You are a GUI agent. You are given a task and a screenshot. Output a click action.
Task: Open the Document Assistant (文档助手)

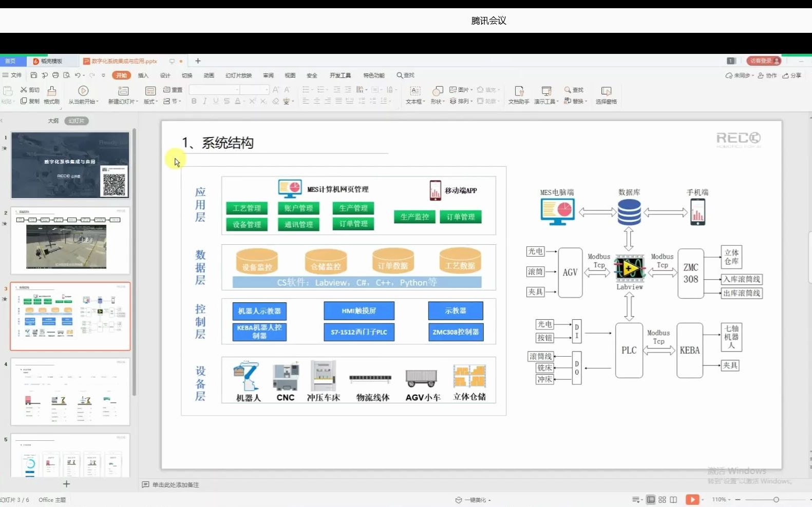pos(519,95)
